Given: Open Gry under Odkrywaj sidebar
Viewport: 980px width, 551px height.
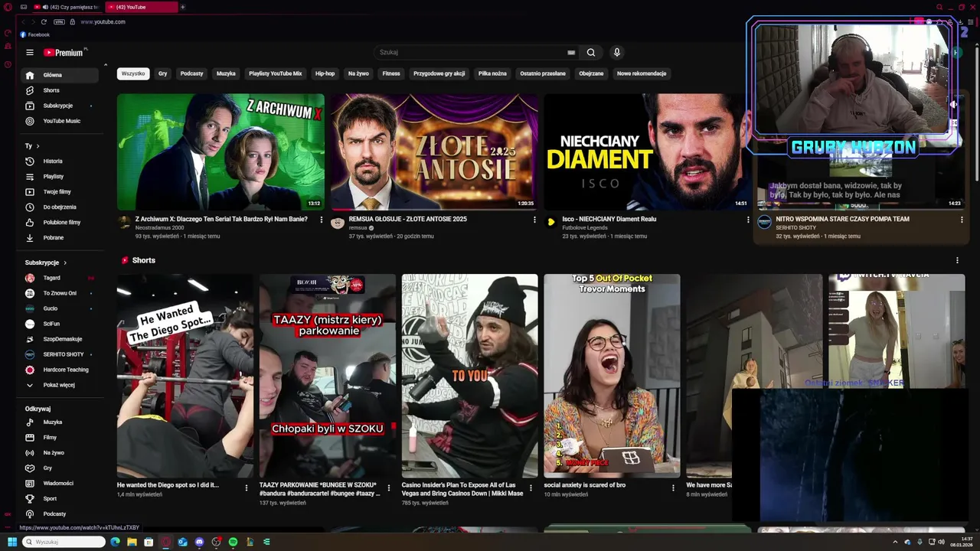Looking at the screenshot, I should coord(60,468).
